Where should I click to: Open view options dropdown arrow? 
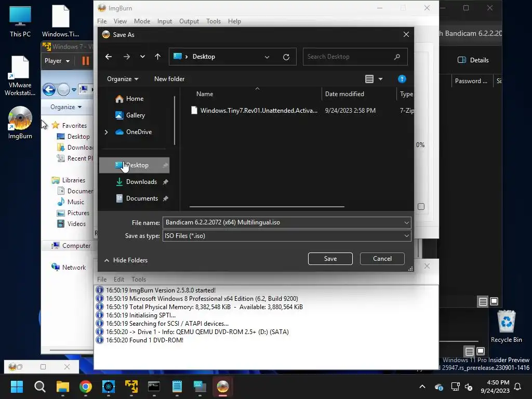[380, 79]
